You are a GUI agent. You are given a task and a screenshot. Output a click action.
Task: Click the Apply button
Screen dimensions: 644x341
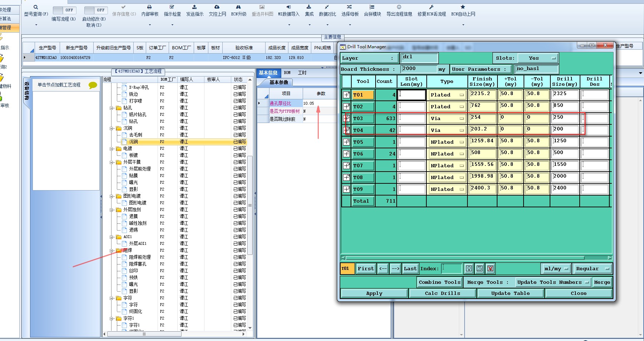(x=374, y=293)
